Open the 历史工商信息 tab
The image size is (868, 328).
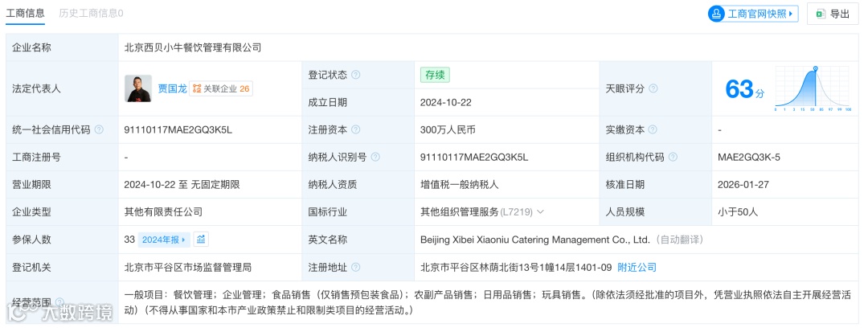click(91, 14)
